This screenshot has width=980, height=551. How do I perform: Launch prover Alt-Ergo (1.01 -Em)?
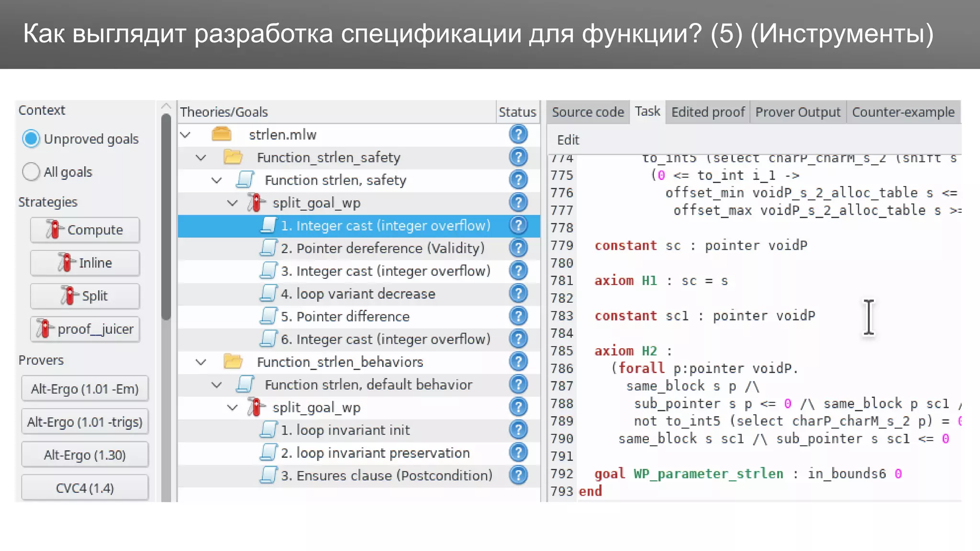pyautogui.click(x=85, y=388)
